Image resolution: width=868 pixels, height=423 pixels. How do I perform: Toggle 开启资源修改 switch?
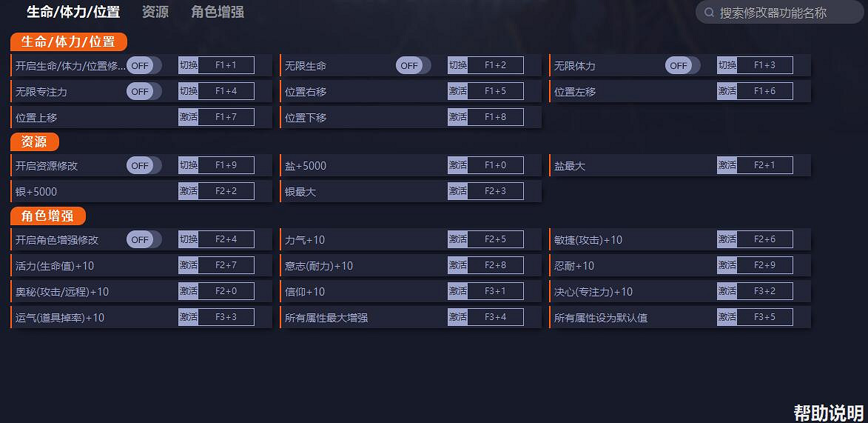pos(144,165)
